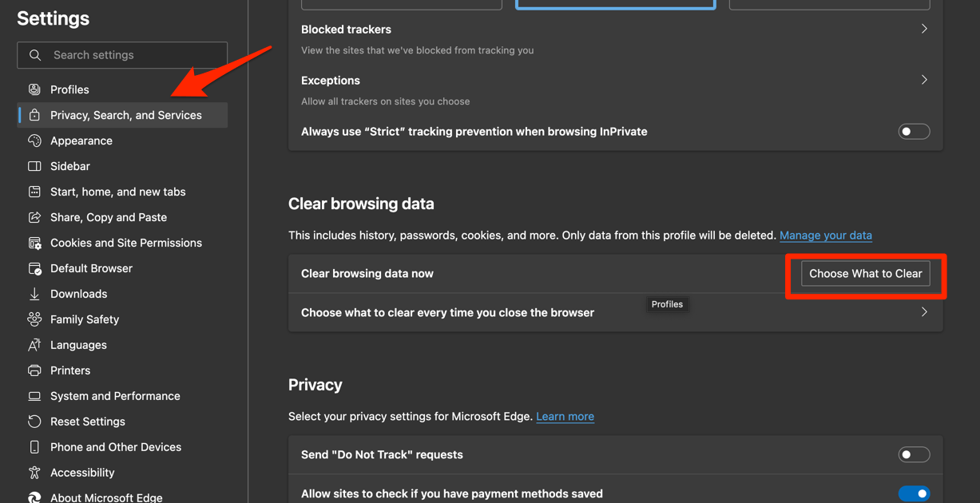Open Sidebar settings page
Image resolution: width=980 pixels, height=503 pixels.
[122, 166]
